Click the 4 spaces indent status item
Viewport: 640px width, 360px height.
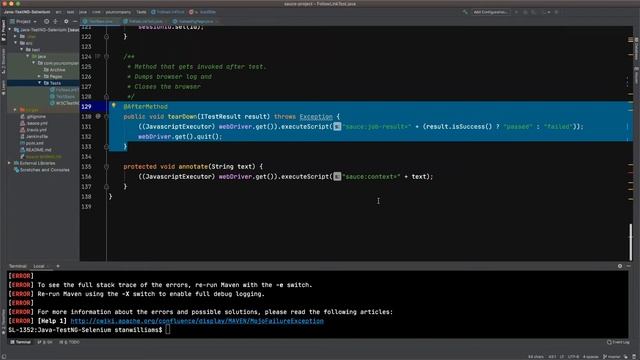point(591,357)
